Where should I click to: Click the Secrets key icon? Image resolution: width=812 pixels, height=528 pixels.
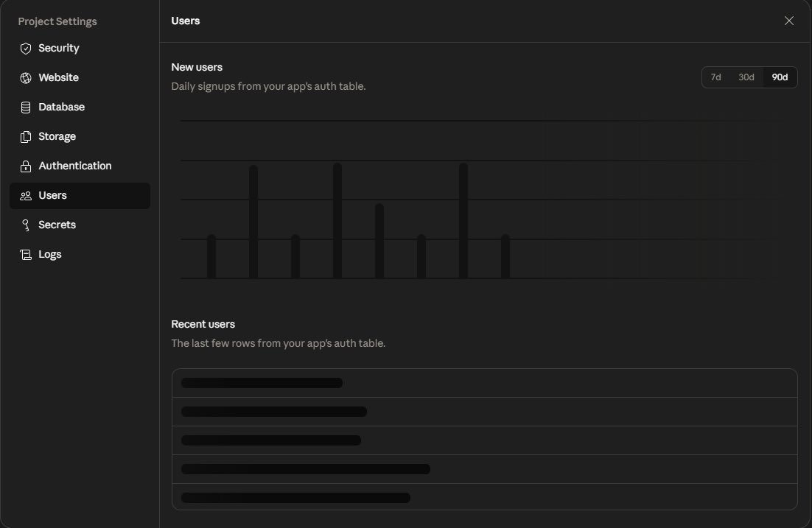(26, 225)
